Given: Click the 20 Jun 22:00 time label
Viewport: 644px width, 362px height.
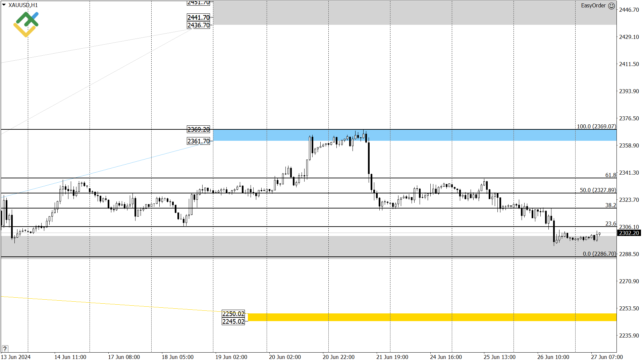Looking at the screenshot, I should tap(338, 357).
